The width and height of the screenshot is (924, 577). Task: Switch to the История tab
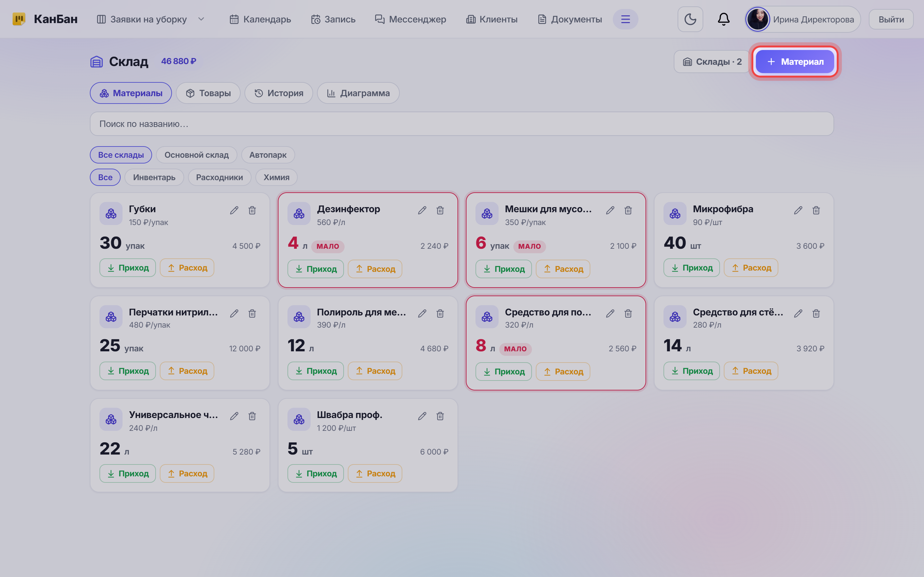[279, 93]
